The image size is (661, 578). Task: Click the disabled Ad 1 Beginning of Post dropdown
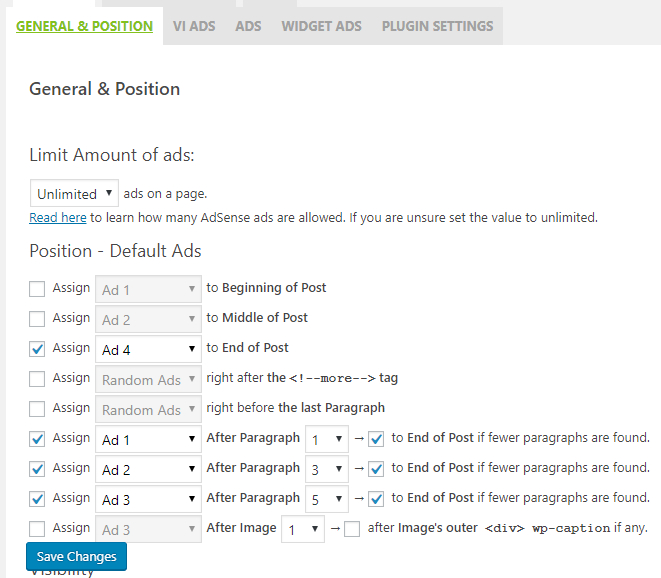[x=148, y=289]
